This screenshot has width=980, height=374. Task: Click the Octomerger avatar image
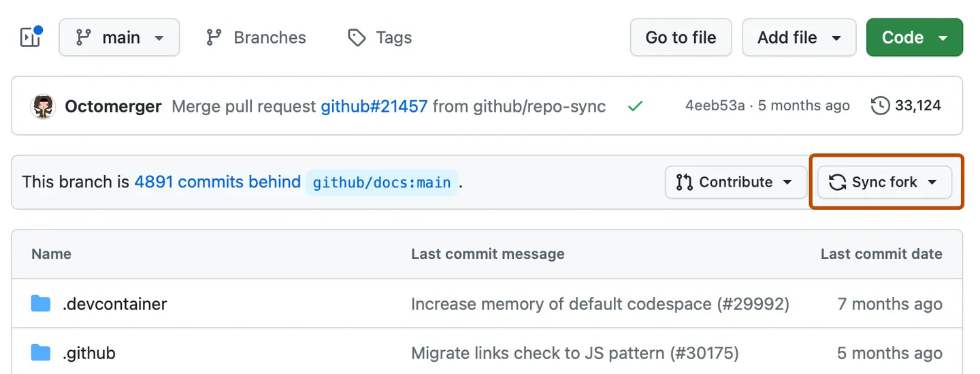coord(43,106)
